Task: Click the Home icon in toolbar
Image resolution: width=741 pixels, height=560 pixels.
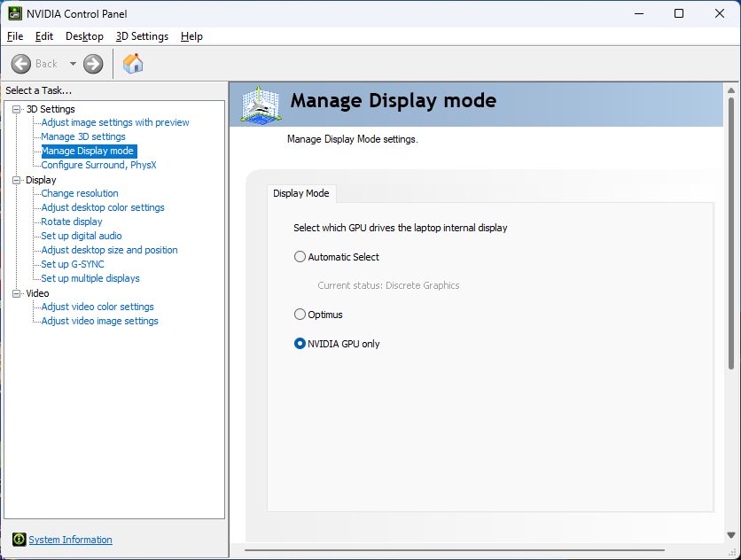Action: [133, 64]
